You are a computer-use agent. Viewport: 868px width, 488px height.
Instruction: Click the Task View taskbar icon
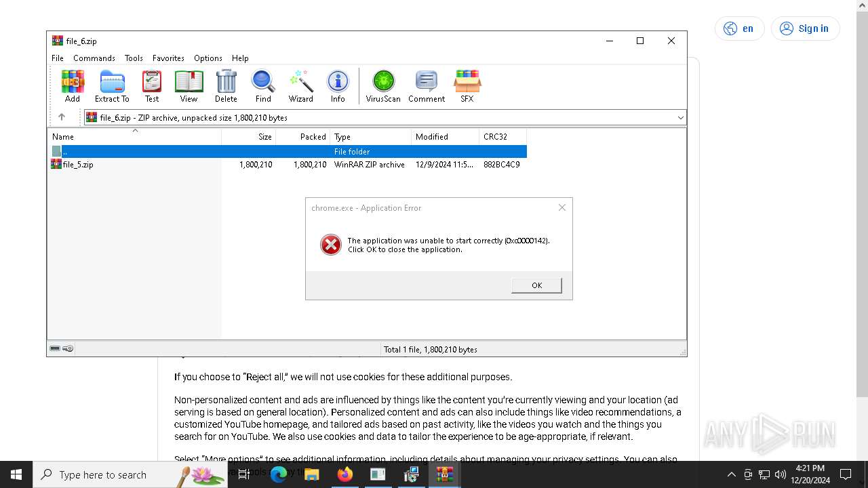coord(244,474)
